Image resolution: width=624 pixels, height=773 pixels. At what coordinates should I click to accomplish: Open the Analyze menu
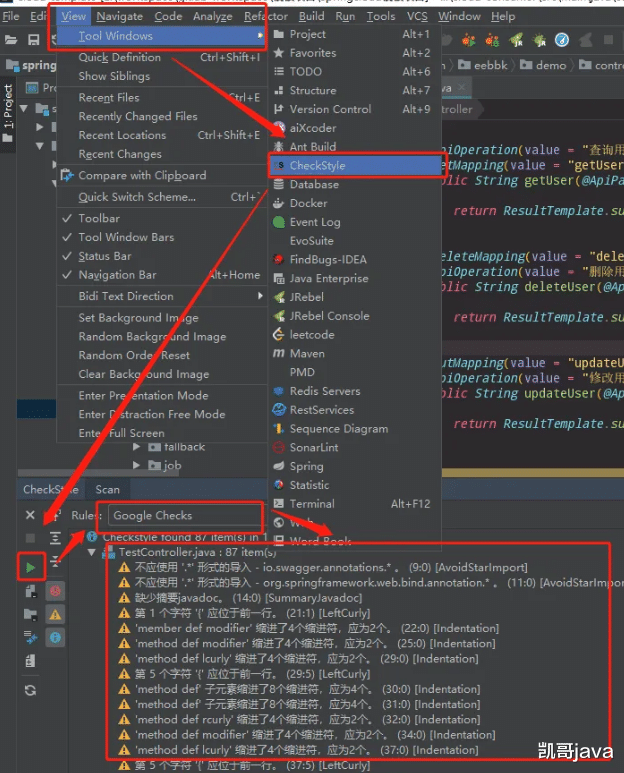[x=212, y=16]
